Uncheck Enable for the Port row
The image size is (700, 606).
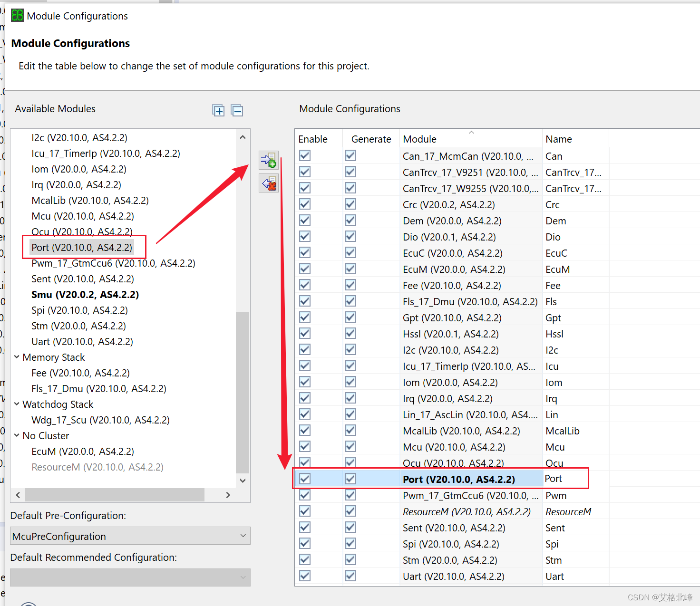pyautogui.click(x=304, y=479)
